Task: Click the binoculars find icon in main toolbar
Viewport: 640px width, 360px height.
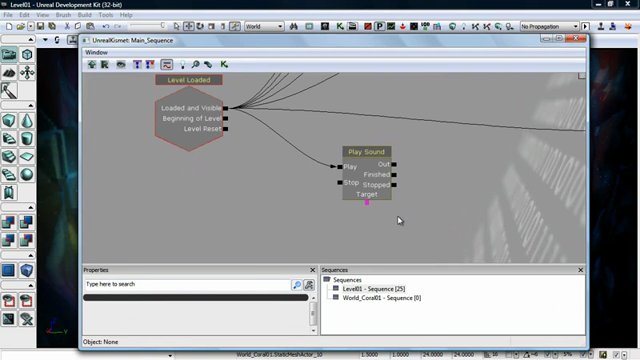Action: (293, 27)
